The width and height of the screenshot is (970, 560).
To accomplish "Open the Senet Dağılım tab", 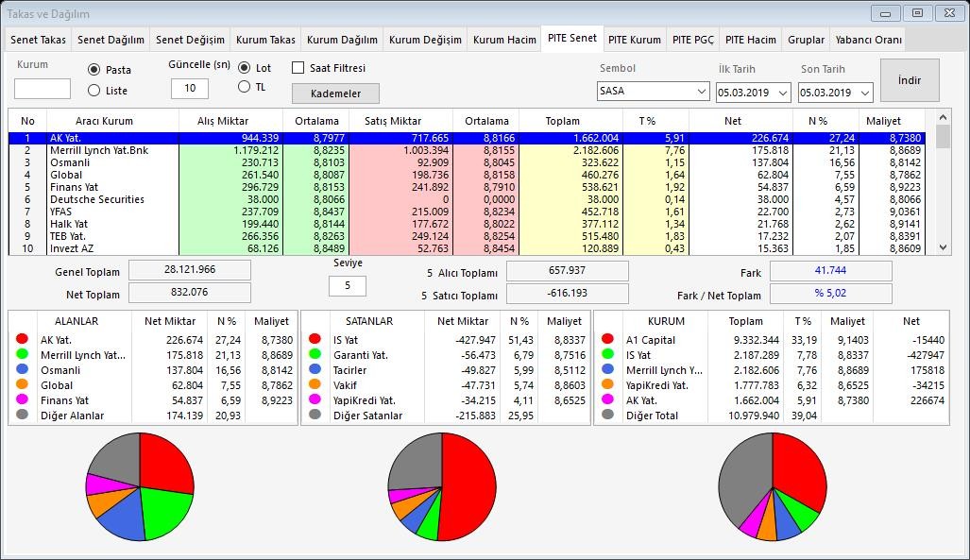I will tap(111, 40).
